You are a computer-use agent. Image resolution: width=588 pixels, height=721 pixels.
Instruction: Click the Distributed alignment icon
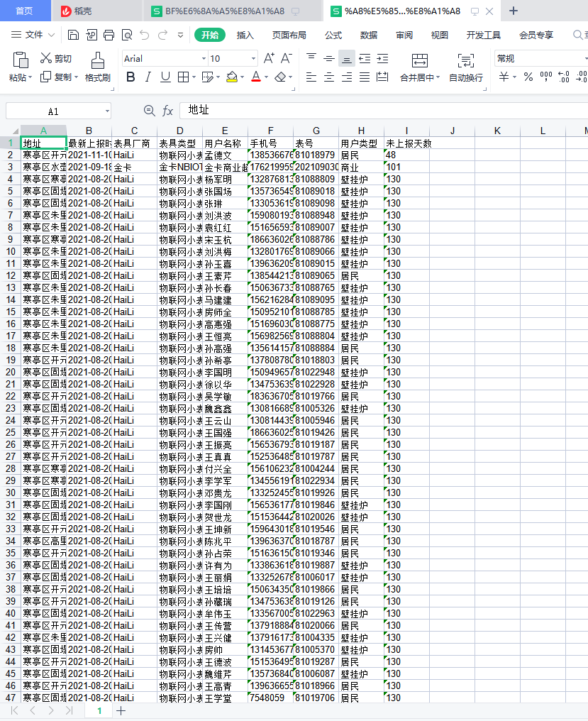click(x=382, y=77)
